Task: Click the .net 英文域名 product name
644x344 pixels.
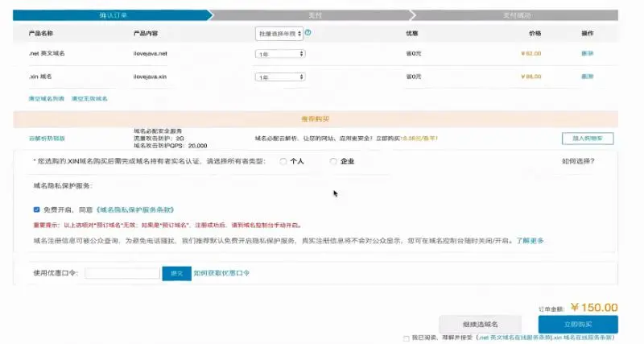Action: 47,53
